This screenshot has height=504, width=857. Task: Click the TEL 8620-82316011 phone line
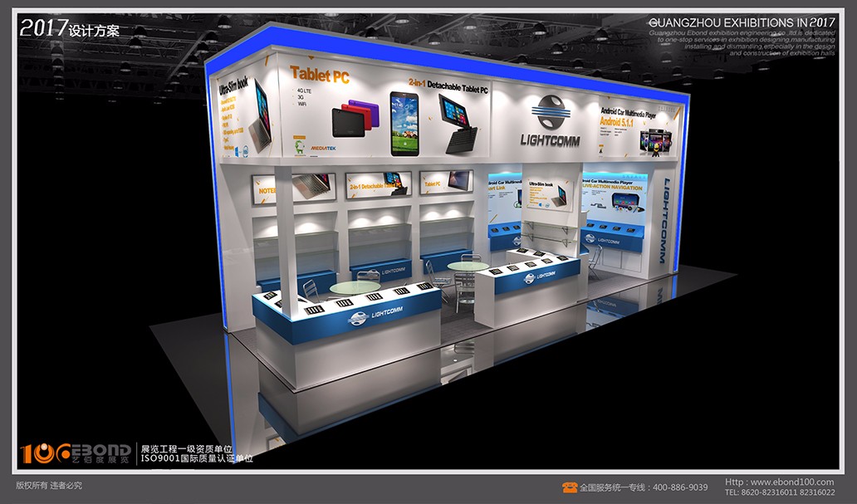[780, 492]
